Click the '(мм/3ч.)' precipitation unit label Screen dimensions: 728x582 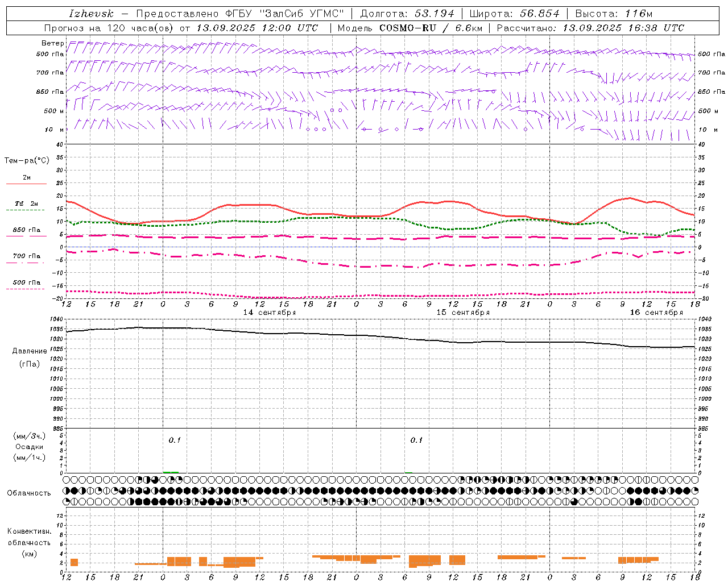pos(30,436)
